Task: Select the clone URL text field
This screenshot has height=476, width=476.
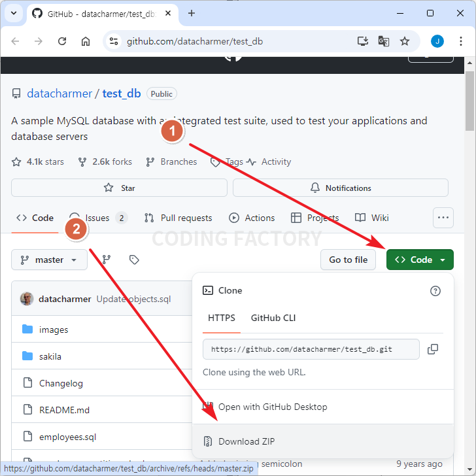Action: point(311,349)
